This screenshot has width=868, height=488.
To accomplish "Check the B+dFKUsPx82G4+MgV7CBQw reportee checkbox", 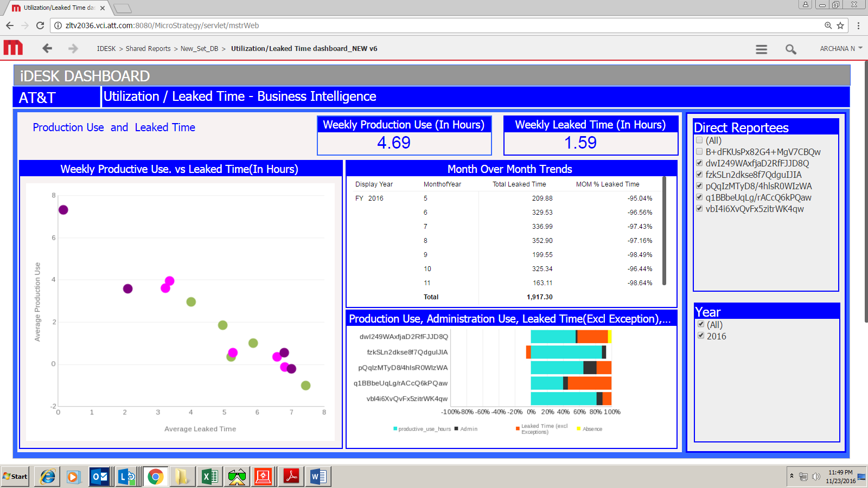I will 699,152.
